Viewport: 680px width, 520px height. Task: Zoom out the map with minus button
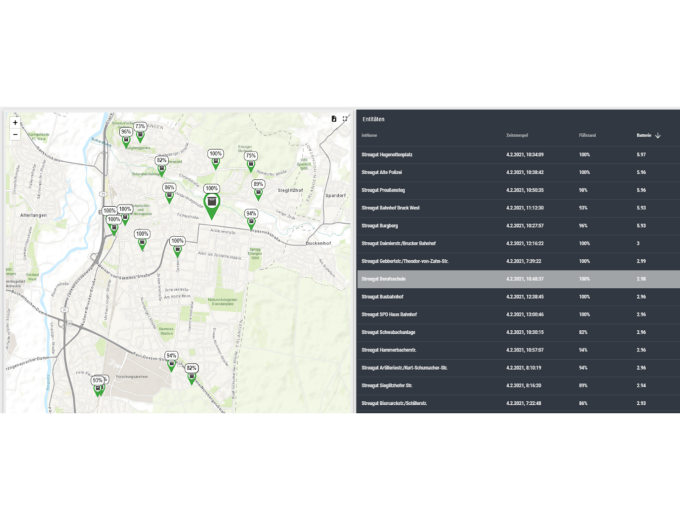click(15, 134)
